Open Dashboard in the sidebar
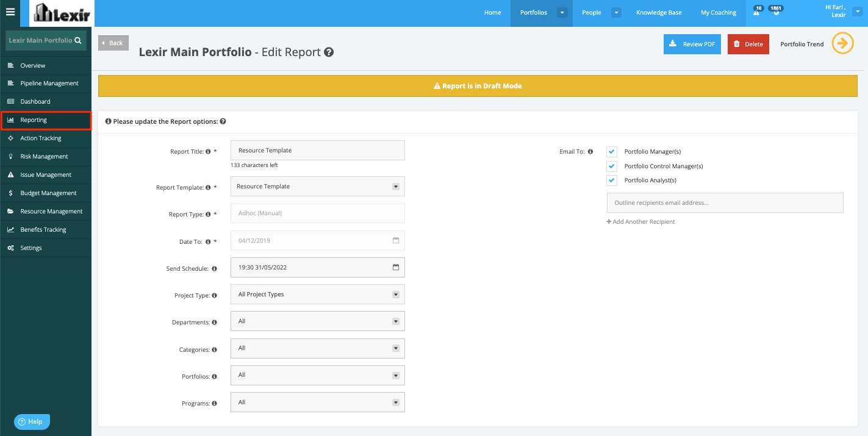Image resolution: width=868 pixels, height=436 pixels. click(x=46, y=102)
